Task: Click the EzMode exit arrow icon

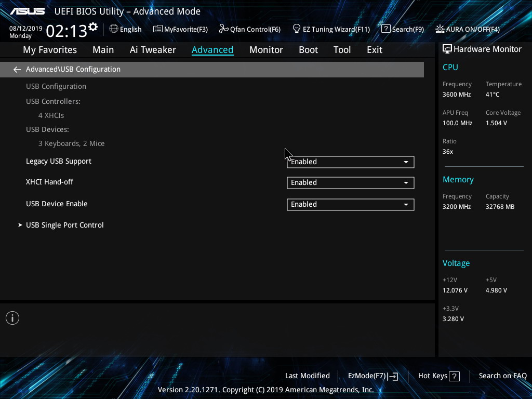Action: point(393,376)
